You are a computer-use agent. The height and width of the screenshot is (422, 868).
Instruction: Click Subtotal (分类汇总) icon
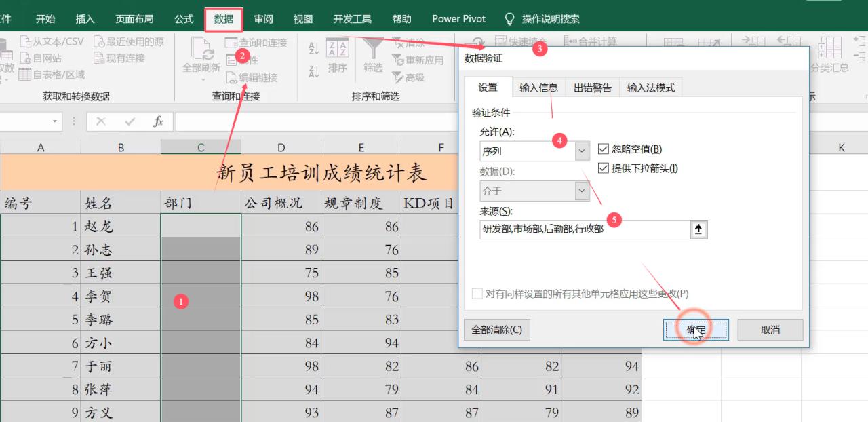click(829, 49)
